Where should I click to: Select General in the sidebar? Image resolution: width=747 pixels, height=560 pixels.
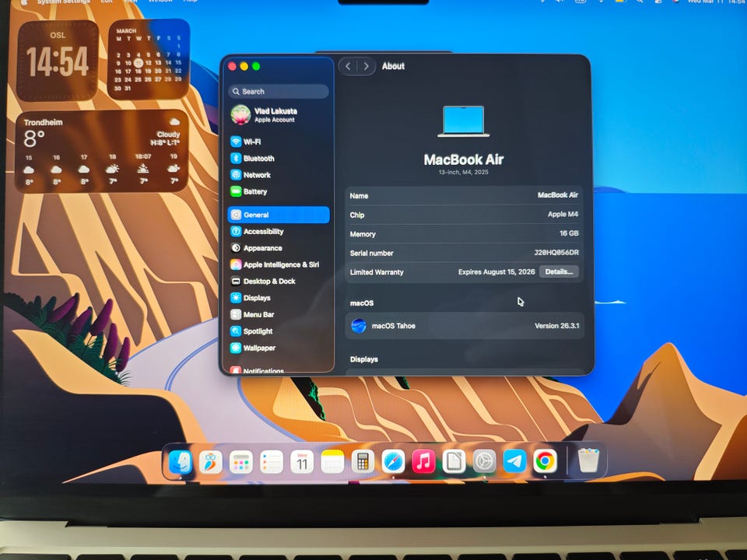279,215
